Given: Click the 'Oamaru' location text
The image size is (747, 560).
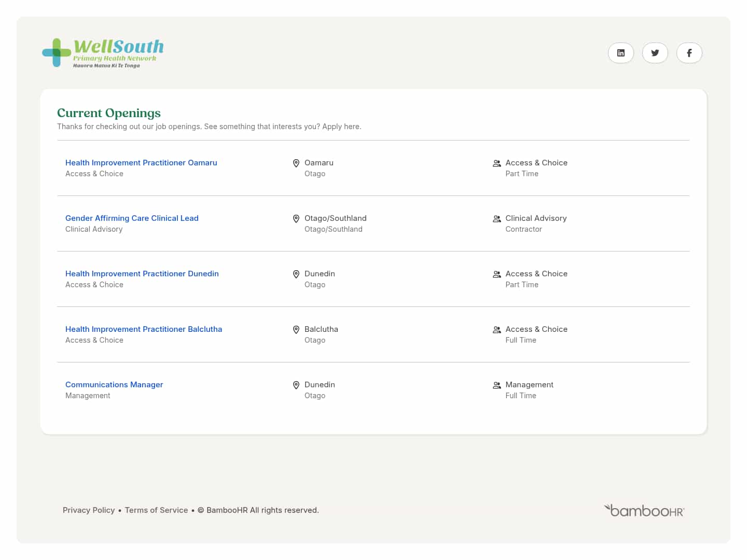Looking at the screenshot, I should pos(319,163).
